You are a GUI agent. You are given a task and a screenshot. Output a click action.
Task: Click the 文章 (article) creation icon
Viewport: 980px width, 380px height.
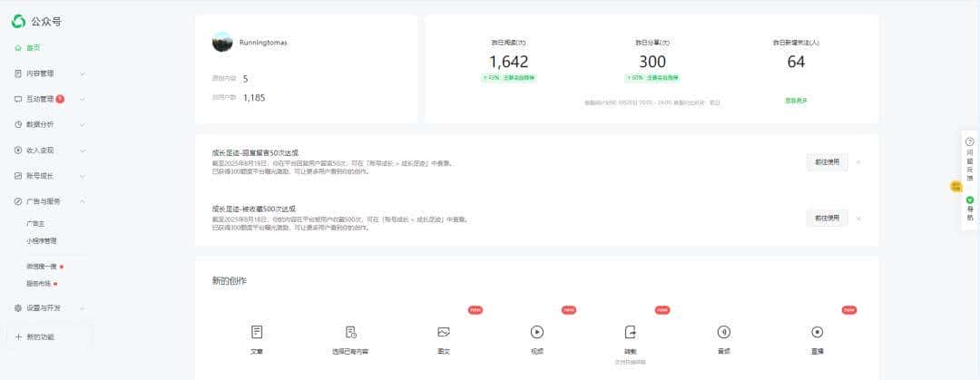click(x=257, y=332)
